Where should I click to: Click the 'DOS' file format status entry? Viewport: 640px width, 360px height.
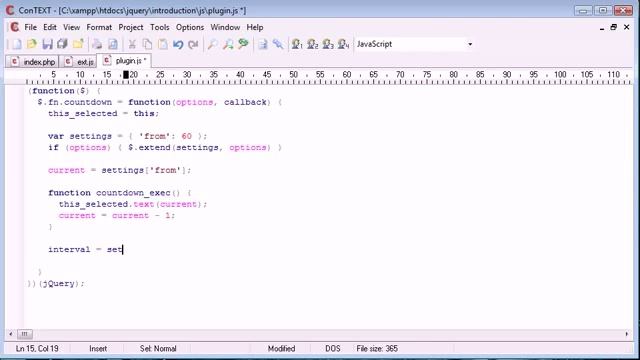pyautogui.click(x=333, y=349)
